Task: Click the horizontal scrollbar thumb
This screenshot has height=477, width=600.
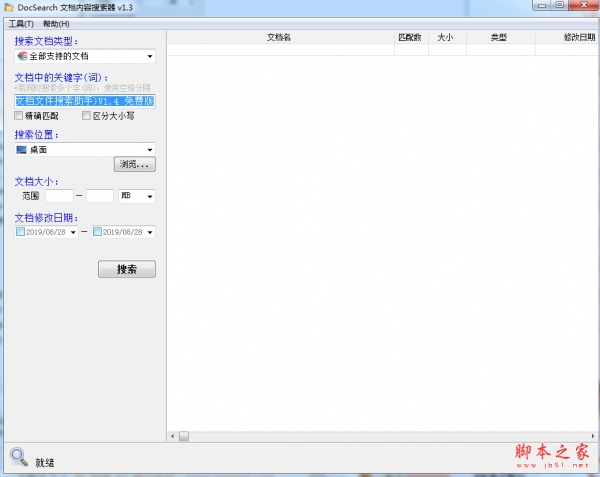Action: point(184,436)
